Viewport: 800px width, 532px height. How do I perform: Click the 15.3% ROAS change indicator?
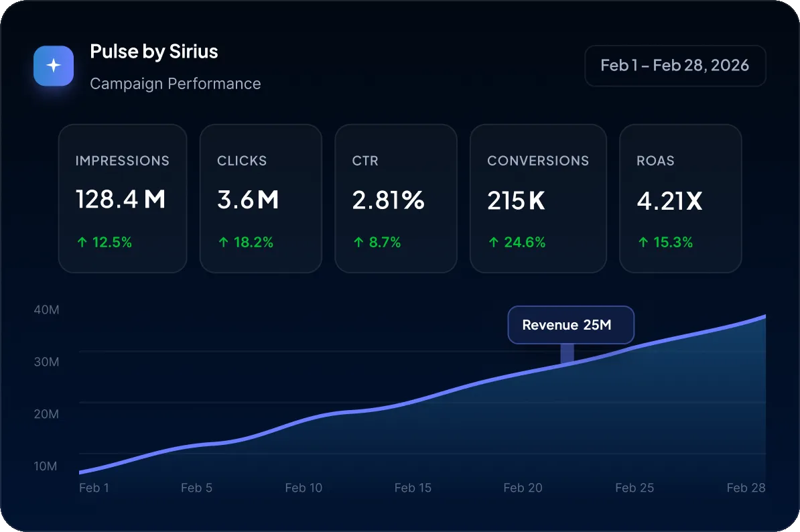(x=666, y=243)
